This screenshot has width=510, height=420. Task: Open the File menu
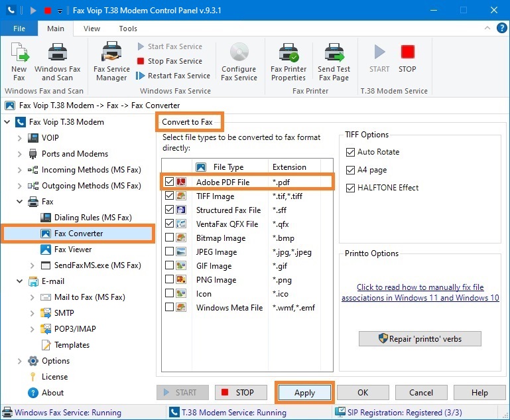click(19, 29)
